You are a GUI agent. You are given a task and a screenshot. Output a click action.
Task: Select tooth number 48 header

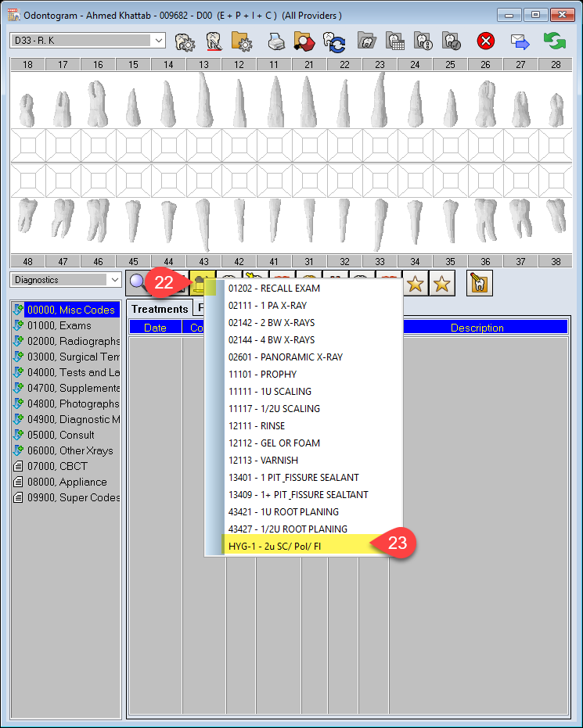click(x=28, y=261)
